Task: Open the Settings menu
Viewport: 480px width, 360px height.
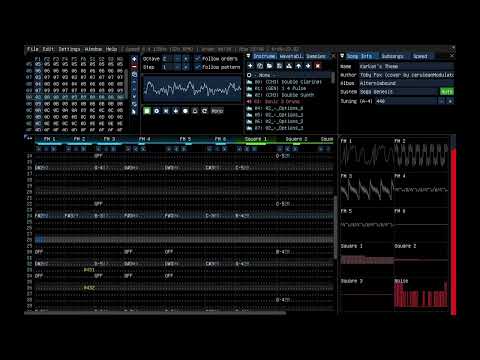Action: 69,49
